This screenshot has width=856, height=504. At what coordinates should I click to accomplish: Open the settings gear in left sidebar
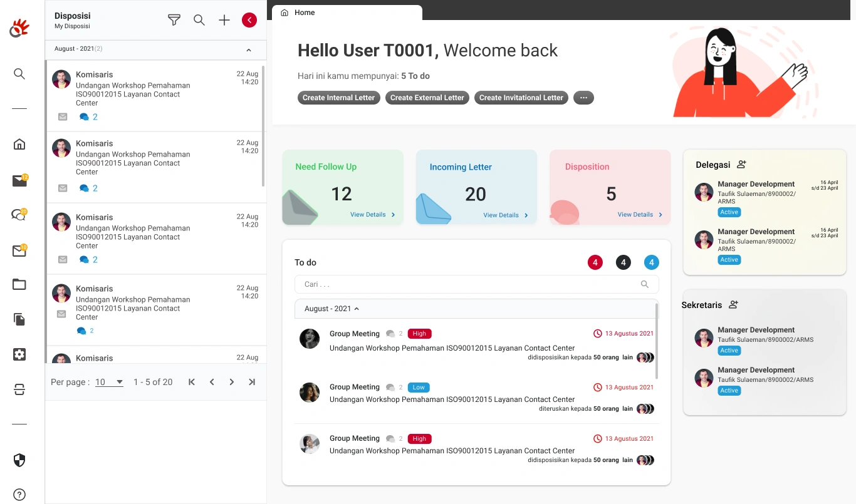[19, 354]
